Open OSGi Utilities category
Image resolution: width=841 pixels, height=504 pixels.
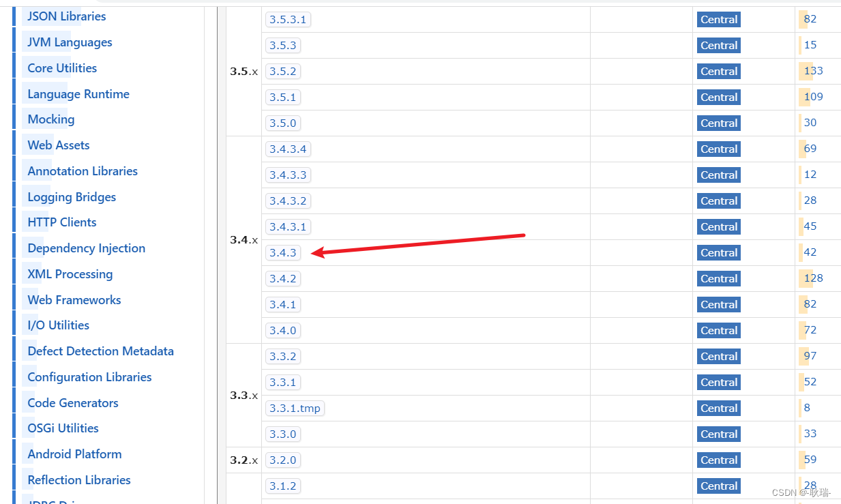coord(63,428)
